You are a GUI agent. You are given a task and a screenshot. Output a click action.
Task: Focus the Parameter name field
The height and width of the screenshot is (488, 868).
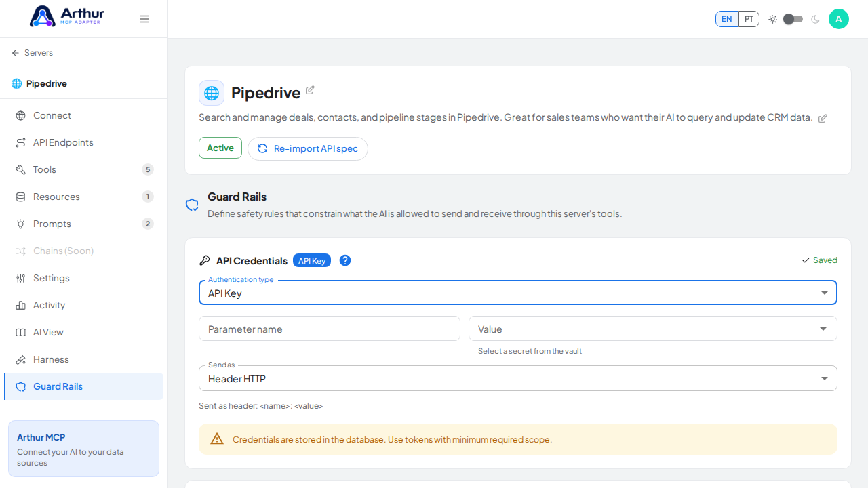click(x=330, y=329)
